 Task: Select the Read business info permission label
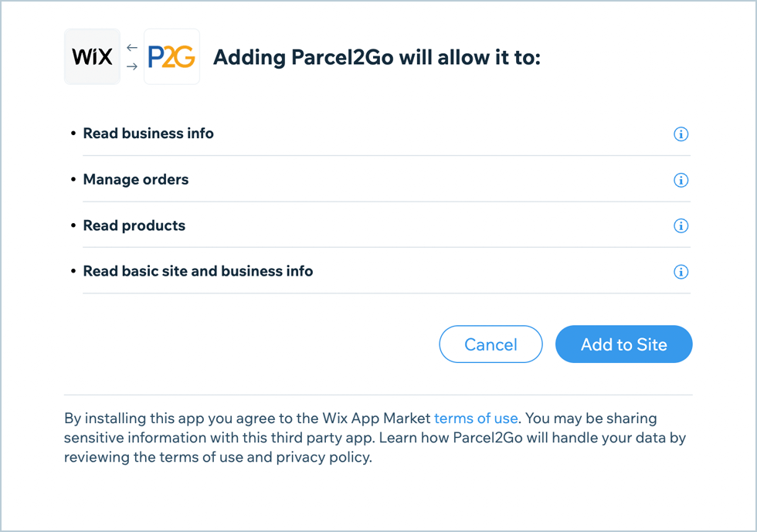tap(148, 134)
